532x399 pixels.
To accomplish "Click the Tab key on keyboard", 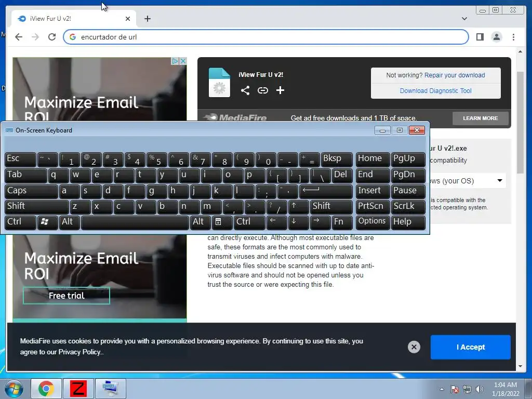I will click(x=26, y=175).
